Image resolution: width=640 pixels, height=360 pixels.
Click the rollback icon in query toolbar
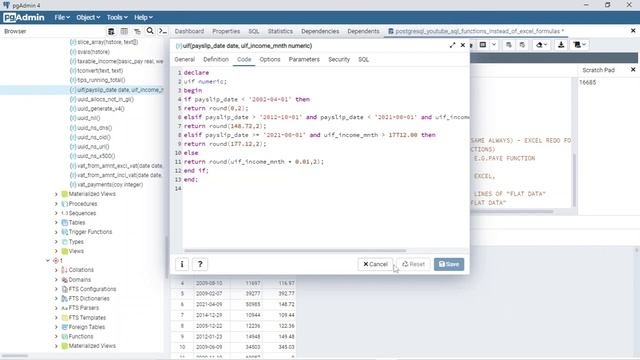coord(522,45)
